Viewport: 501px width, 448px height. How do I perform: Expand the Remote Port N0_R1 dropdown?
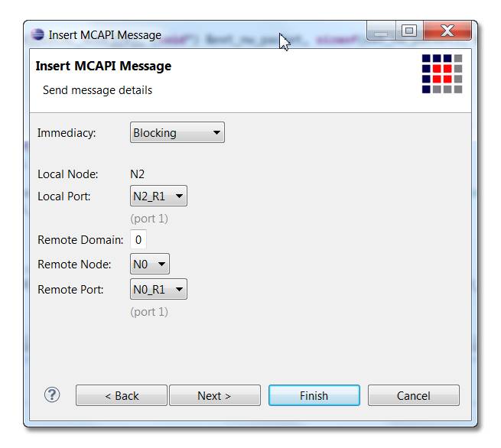[x=158, y=290]
